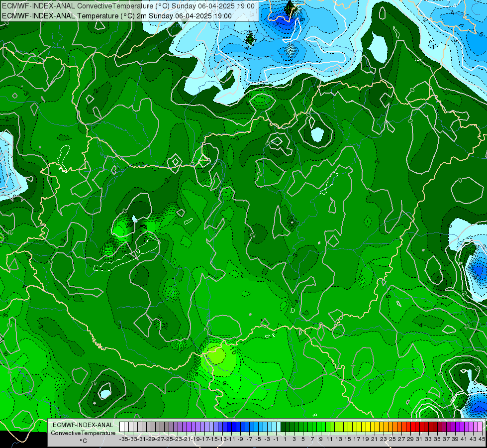
Task: Select the yellow swatch above 17
Action: click(355, 427)
